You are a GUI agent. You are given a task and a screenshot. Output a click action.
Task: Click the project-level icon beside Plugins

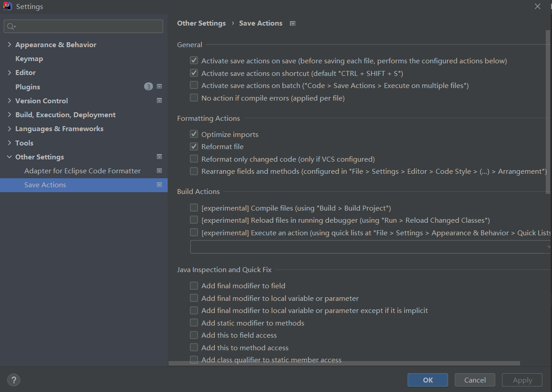tap(159, 87)
